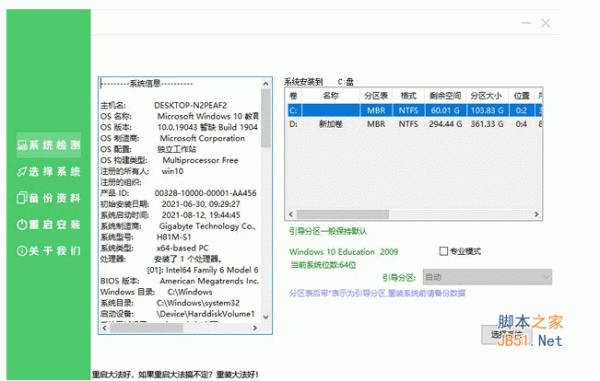Viewport: 600px width, 381px height.
Task: Click the 60.01 G free space cell
Action: 445,111
